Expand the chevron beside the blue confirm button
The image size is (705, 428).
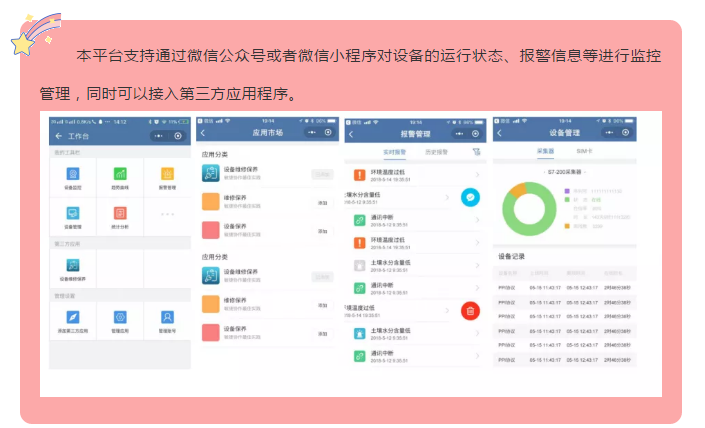(x=447, y=197)
